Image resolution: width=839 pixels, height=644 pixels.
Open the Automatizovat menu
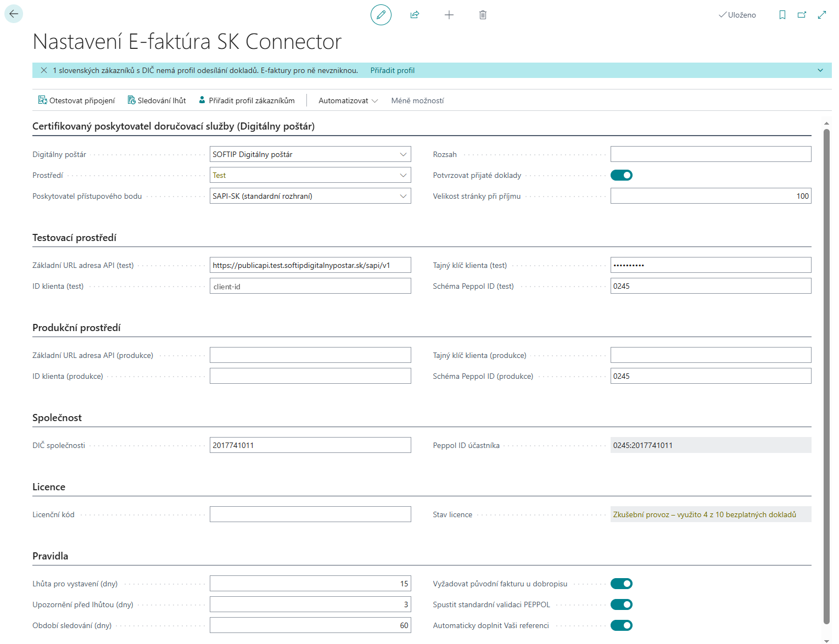[348, 100]
